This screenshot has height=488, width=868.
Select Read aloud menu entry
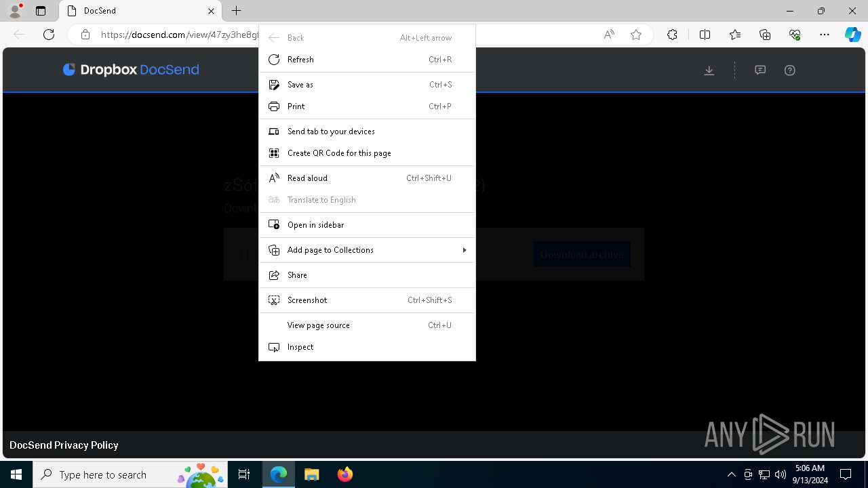367,178
